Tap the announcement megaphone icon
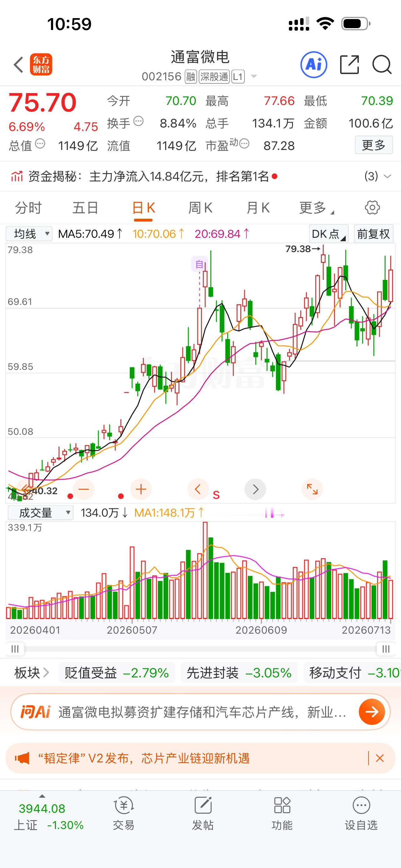401x868 pixels. [22, 758]
